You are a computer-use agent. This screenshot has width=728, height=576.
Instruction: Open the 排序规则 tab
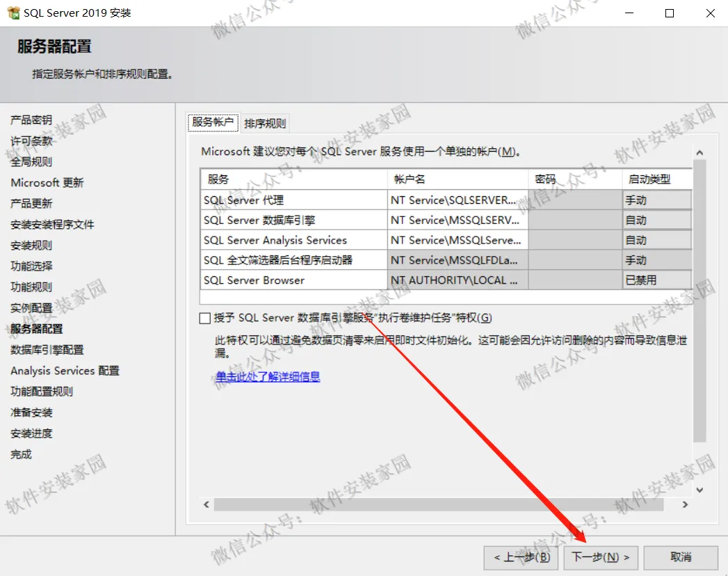click(265, 123)
